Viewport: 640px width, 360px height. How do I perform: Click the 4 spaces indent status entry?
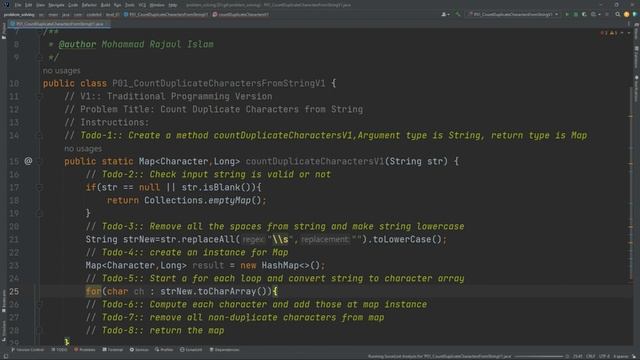[x=621, y=356]
